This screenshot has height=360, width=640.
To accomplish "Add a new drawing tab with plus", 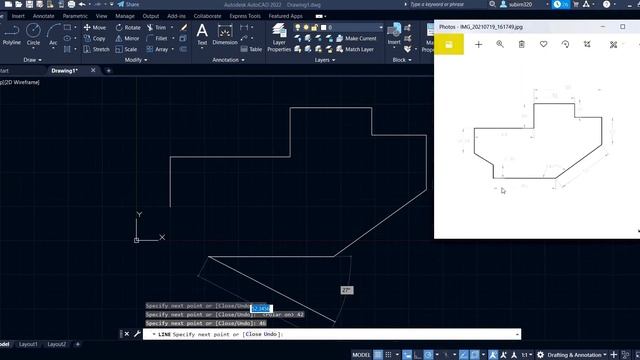I will coord(108,71).
